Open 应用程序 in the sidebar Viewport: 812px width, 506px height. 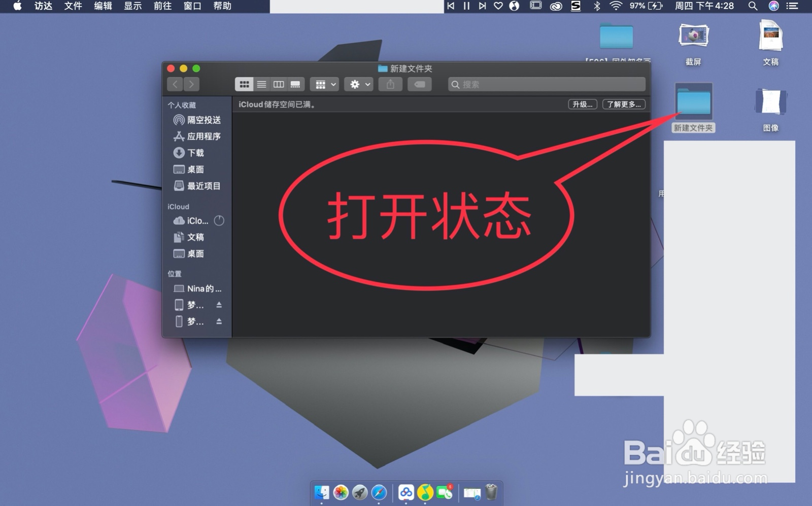200,136
